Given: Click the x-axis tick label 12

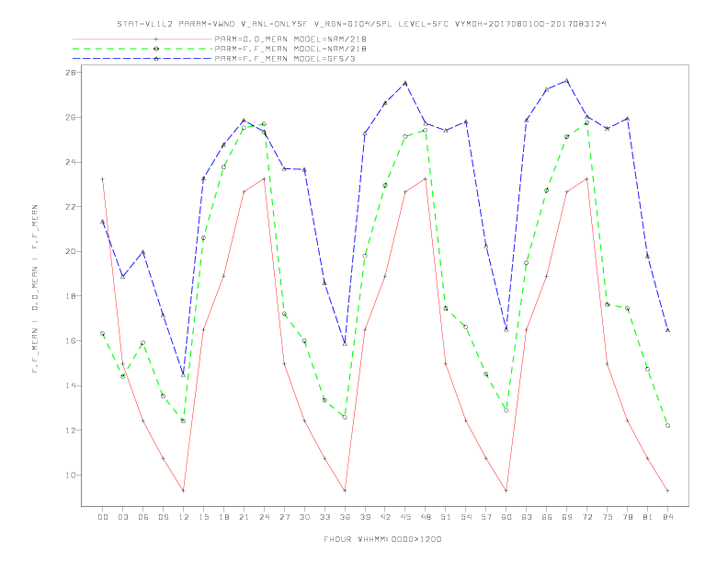Looking at the screenshot, I should pyautogui.click(x=184, y=517).
